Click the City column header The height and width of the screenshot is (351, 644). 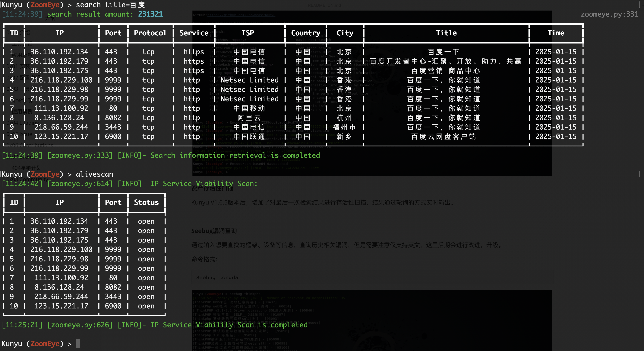(x=345, y=33)
